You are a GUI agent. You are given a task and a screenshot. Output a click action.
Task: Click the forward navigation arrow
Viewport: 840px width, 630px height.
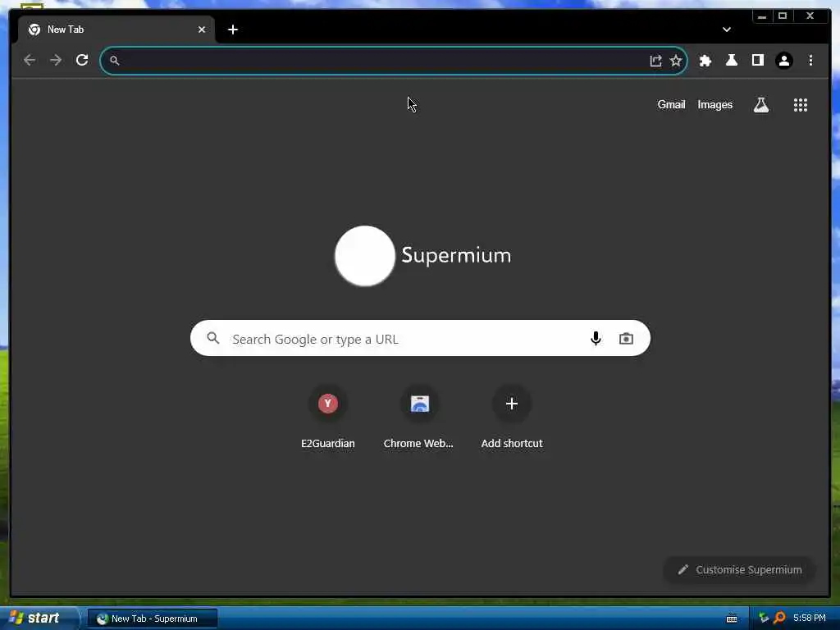[56, 60]
